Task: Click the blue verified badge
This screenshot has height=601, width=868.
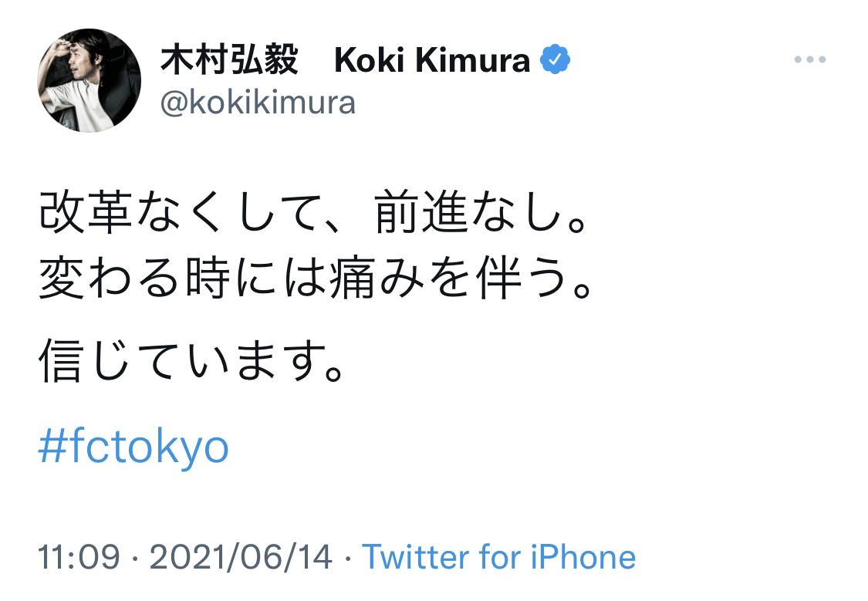Action: (x=555, y=60)
